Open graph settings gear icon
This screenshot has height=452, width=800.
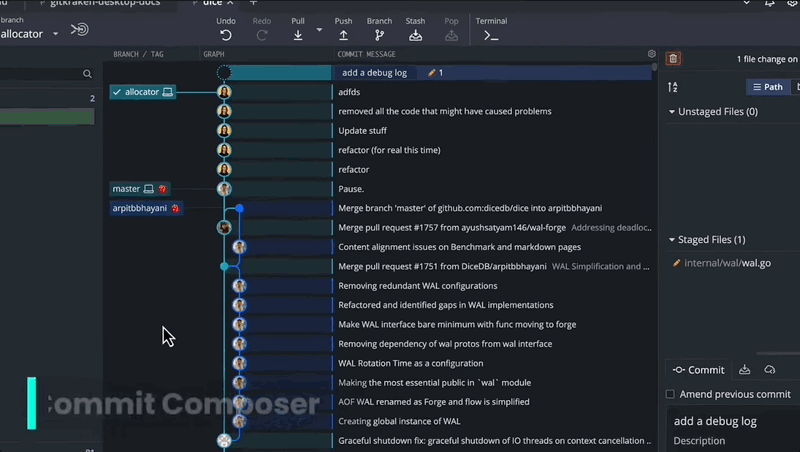(x=652, y=54)
